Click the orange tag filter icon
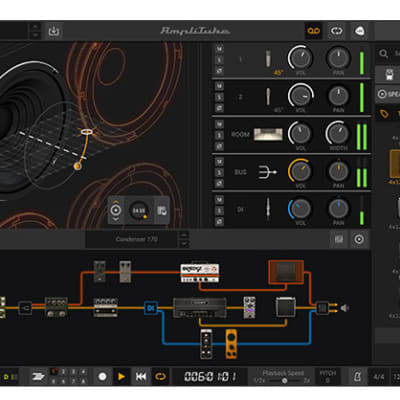 pos(385,114)
